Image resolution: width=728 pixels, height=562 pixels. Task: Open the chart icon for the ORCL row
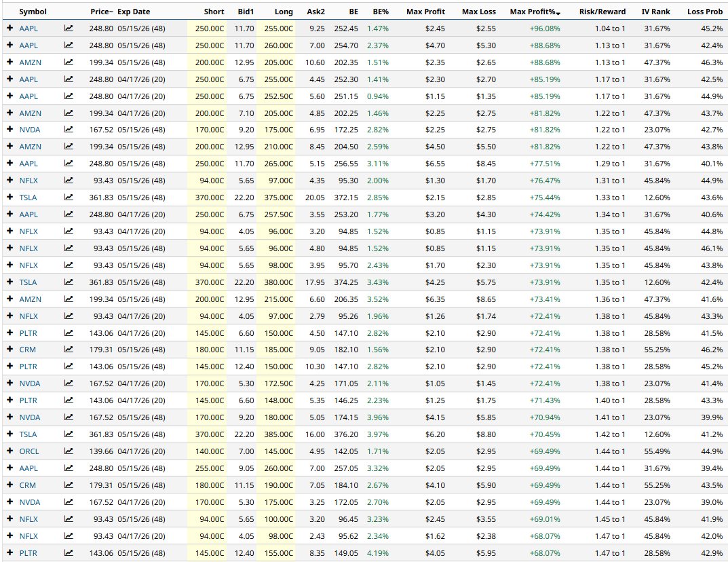click(x=69, y=451)
